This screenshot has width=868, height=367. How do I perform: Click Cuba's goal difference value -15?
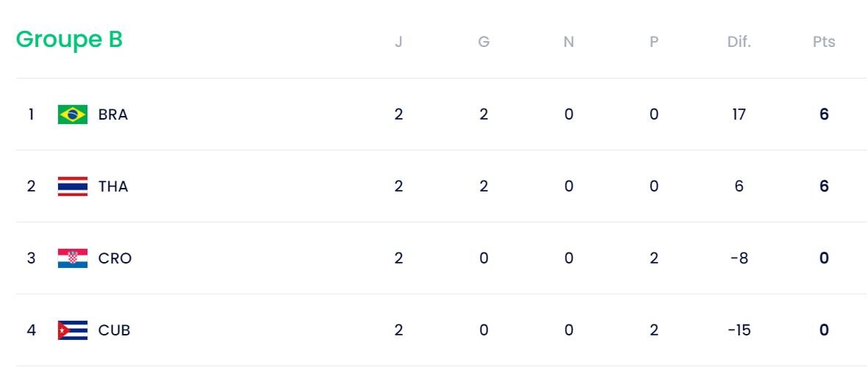tap(739, 330)
